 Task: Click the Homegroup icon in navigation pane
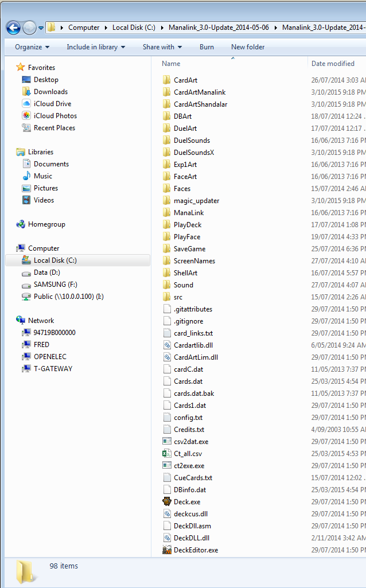click(21, 224)
